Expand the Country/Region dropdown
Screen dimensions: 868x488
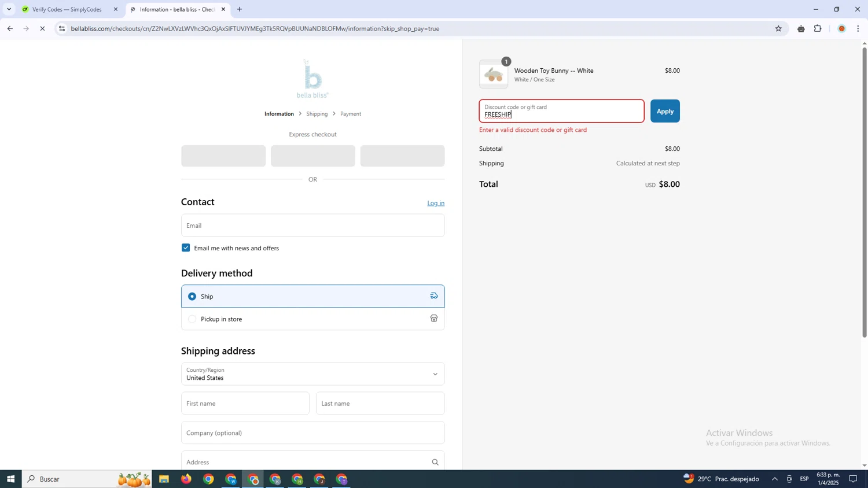pyautogui.click(x=312, y=374)
